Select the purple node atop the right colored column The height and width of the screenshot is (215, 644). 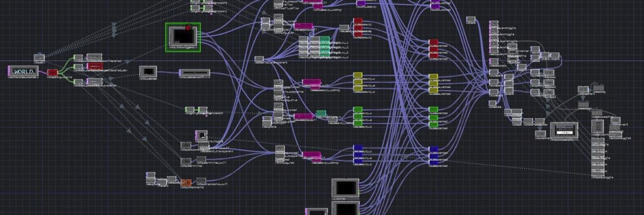click(435, 6)
